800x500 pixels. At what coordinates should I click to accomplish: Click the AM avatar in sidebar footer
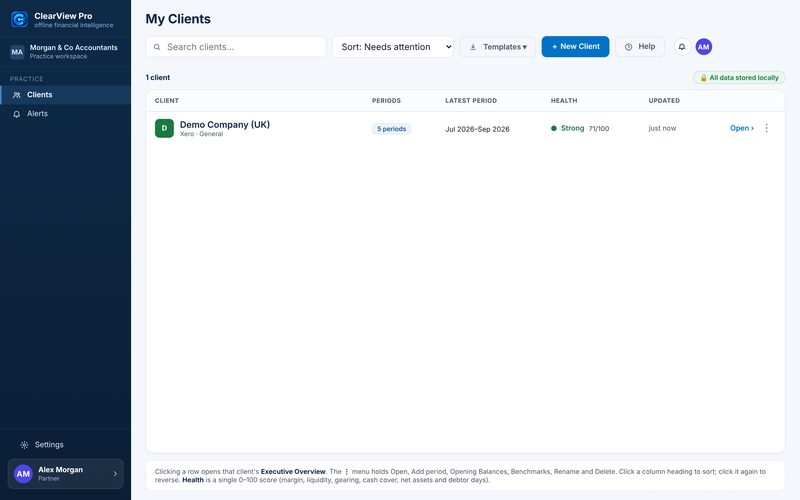coord(23,474)
